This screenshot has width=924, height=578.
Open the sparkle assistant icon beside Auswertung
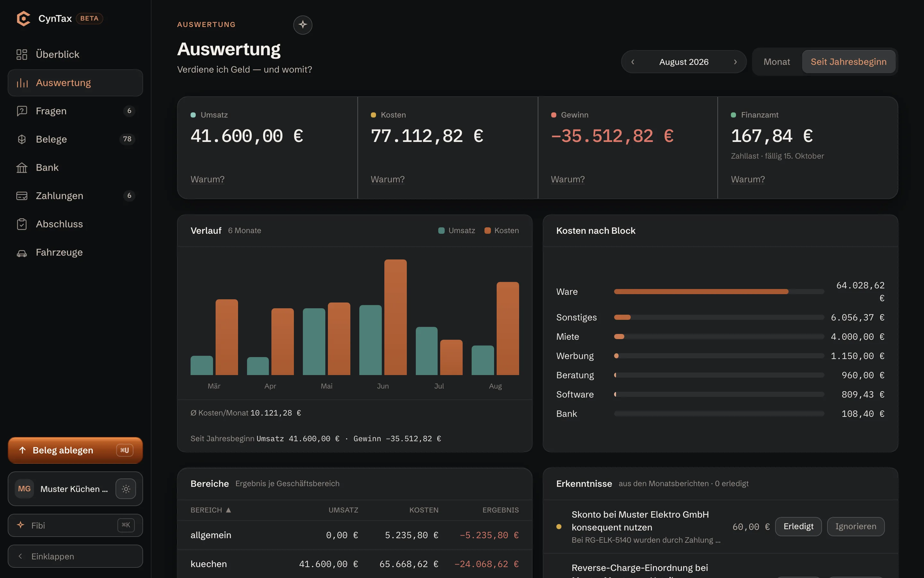click(x=303, y=25)
